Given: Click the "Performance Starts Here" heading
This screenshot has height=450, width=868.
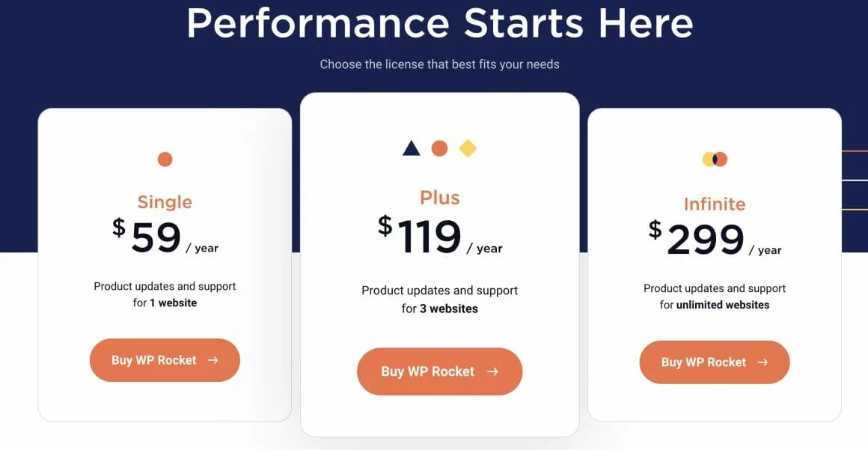Looking at the screenshot, I should point(439,22).
